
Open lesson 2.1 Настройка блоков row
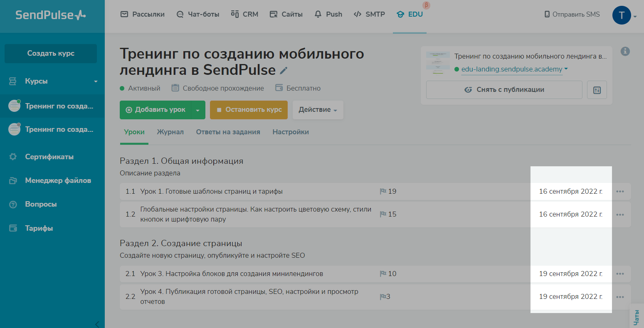point(232,274)
